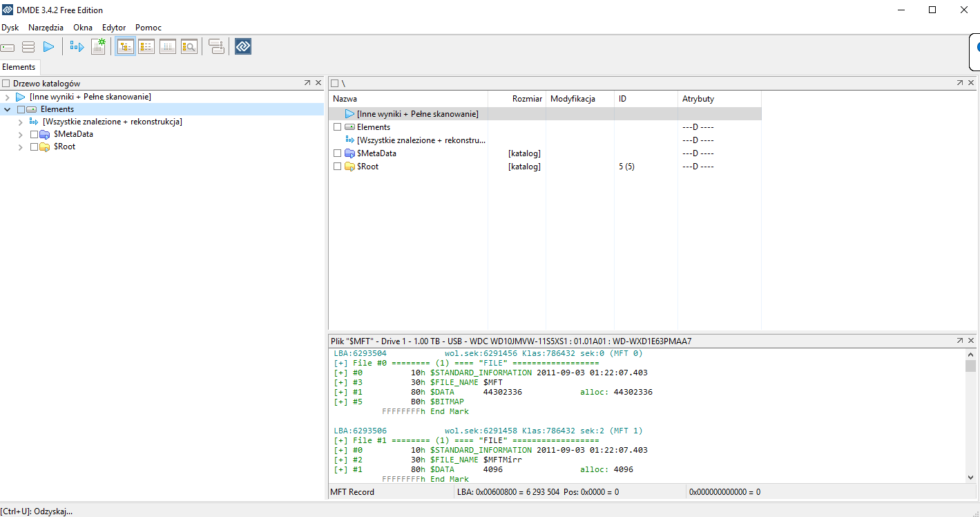Close the file list panel

971,83
